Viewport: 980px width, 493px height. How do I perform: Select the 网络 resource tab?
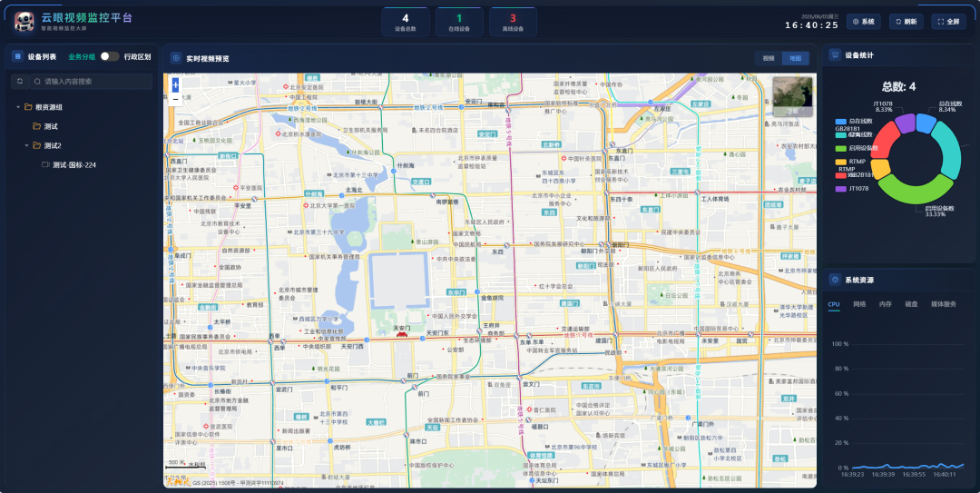(859, 304)
